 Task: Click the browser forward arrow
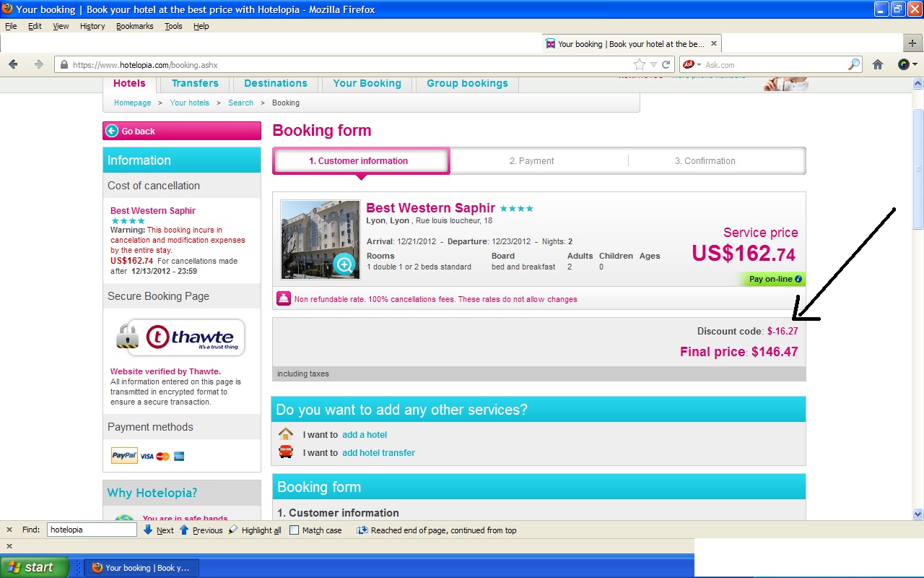38,64
